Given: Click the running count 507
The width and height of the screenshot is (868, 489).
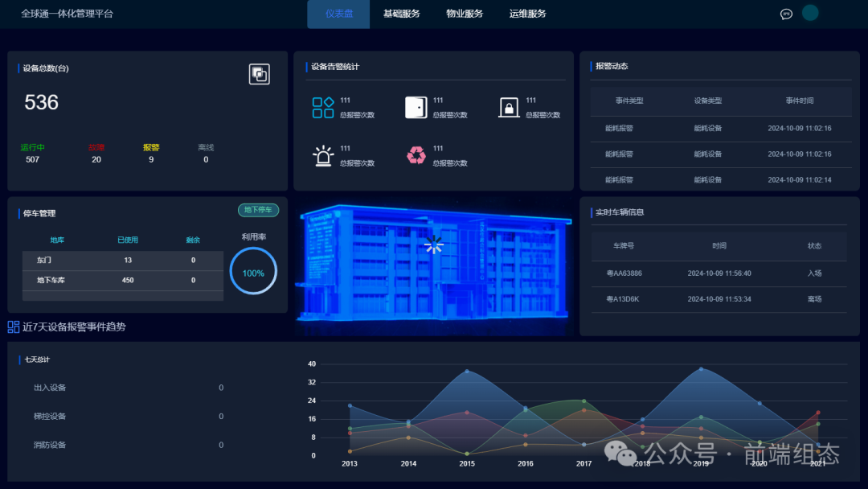Looking at the screenshot, I should point(33,159).
